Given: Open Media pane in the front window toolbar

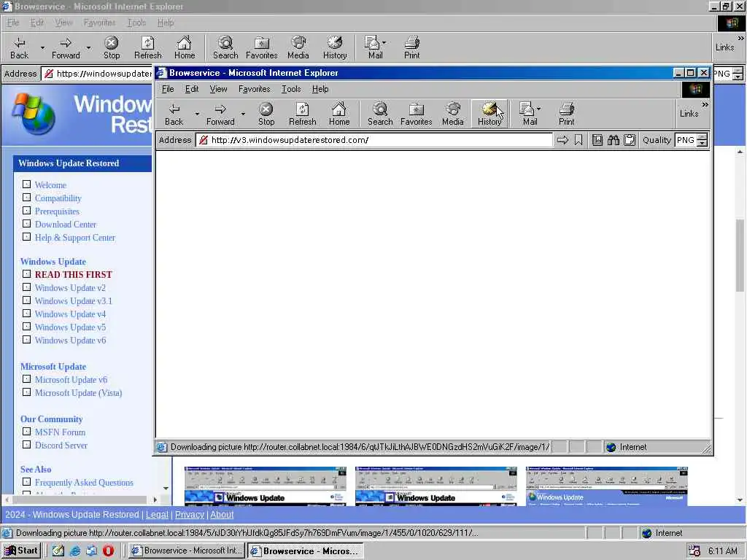Looking at the screenshot, I should [x=452, y=114].
